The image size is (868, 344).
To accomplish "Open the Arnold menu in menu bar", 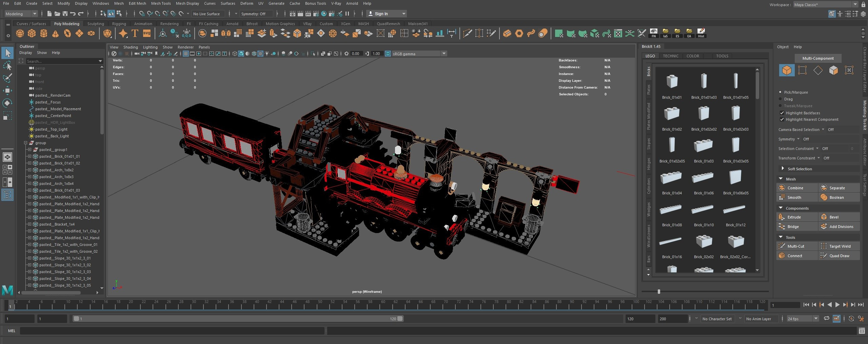I will coord(352,3).
